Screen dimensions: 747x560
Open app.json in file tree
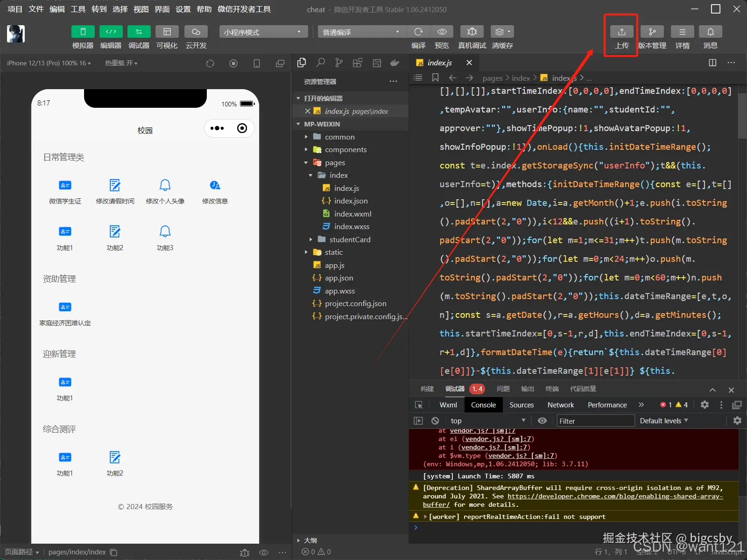tap(339, 278)
